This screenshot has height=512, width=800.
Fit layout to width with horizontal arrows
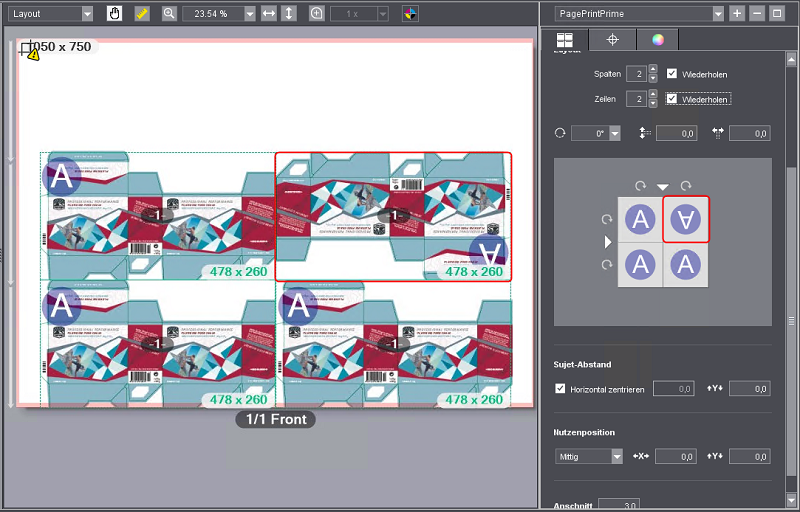pyautogui.click(x=268, y=14)
